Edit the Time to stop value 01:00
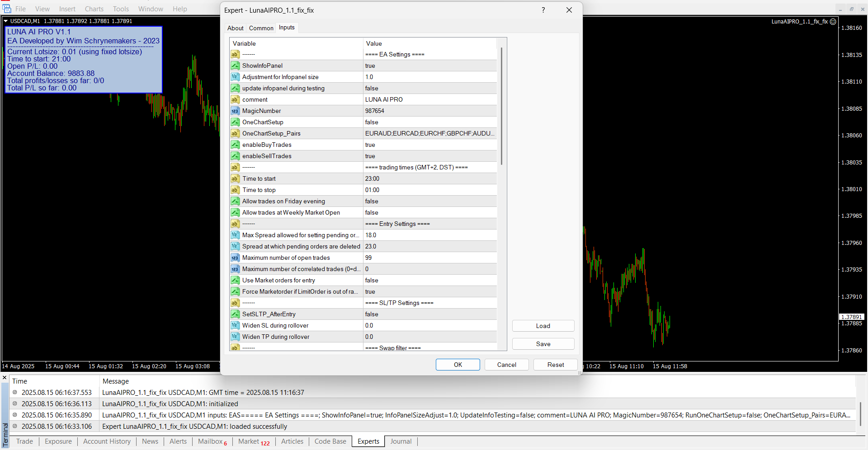Image resolution: width=868 pixels, height=450 pixels. (429, 190)
